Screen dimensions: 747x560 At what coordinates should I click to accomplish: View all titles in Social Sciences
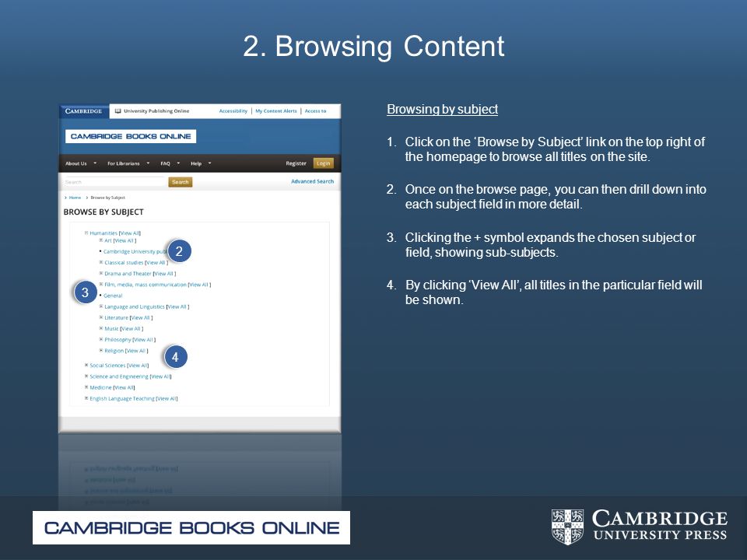[x=139, y=366]
